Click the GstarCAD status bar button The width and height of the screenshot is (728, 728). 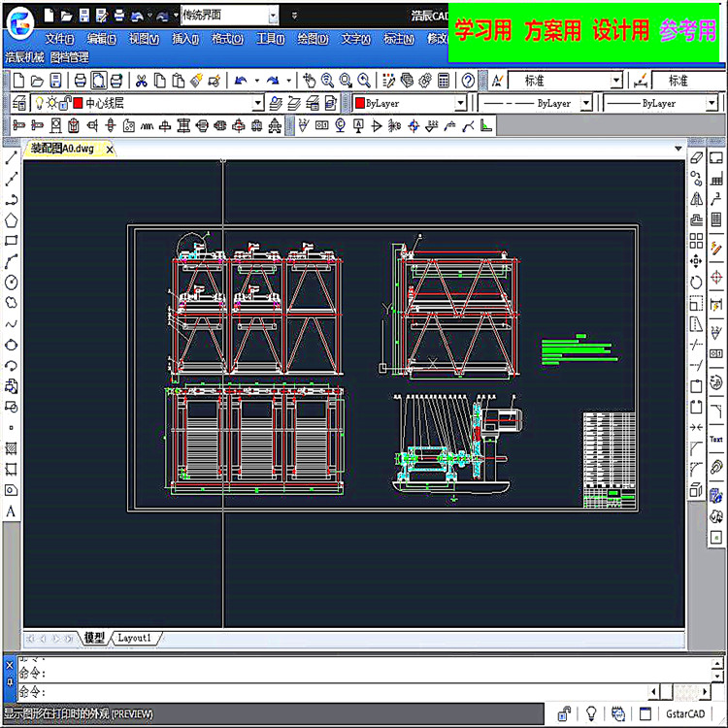[x=685, y=713]
